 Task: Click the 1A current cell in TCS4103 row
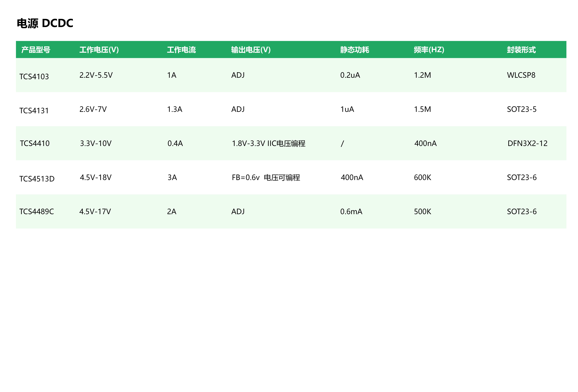point(172,75)
